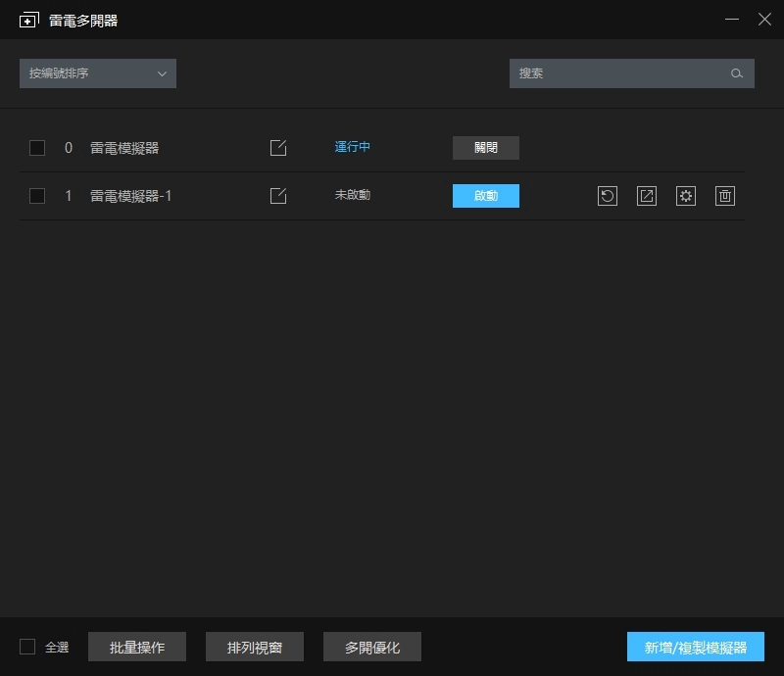The width and height of the screenshot is (784, 676).
Task: Check the checkbox for instance 0
Action: coord(37,147)
